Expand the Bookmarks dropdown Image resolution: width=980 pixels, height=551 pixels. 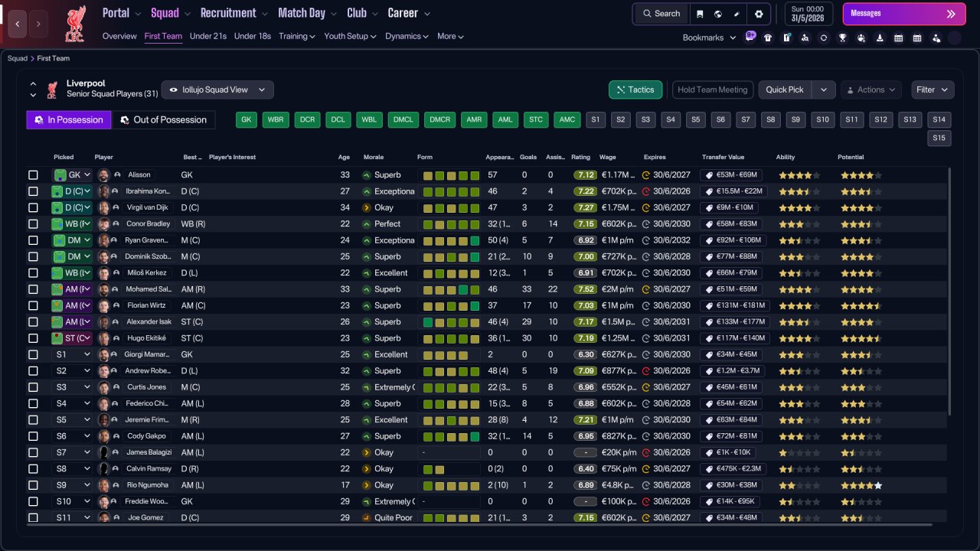[x=709, y=37]
